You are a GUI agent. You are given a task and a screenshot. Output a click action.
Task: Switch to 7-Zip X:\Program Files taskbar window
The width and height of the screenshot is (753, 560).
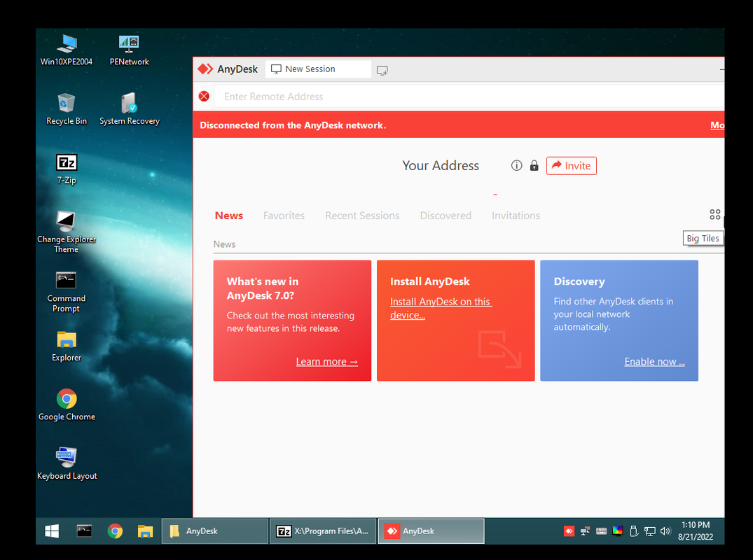(323, 531)
